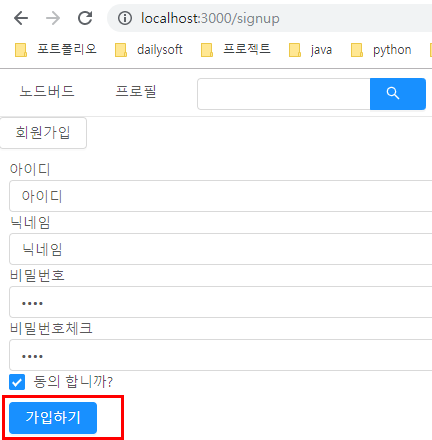Image resolution: width=432 pixels, height=440 pixels.
Task: Focus the 닉네임 input field
Action: click(x=221, y=249)
